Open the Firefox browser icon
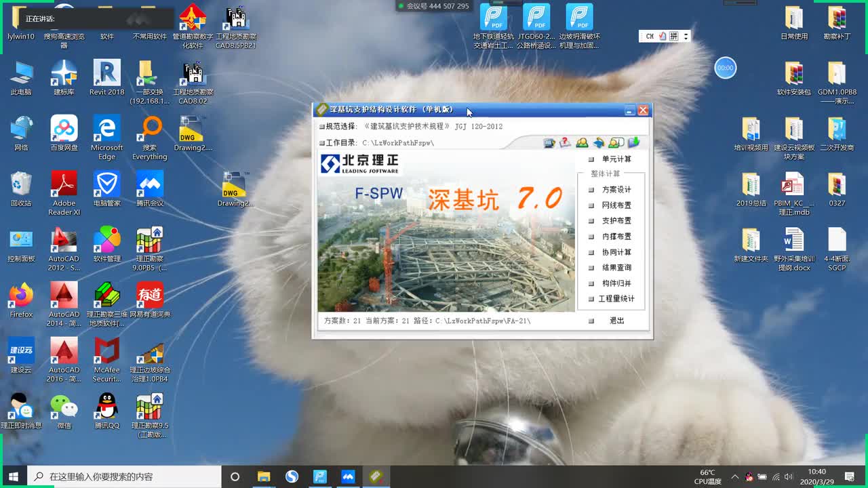 22,300
